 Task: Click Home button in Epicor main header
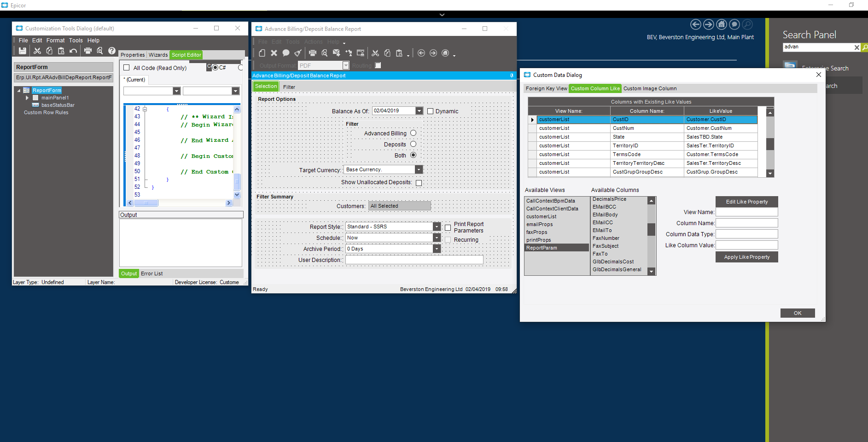(x=722, y=24)
